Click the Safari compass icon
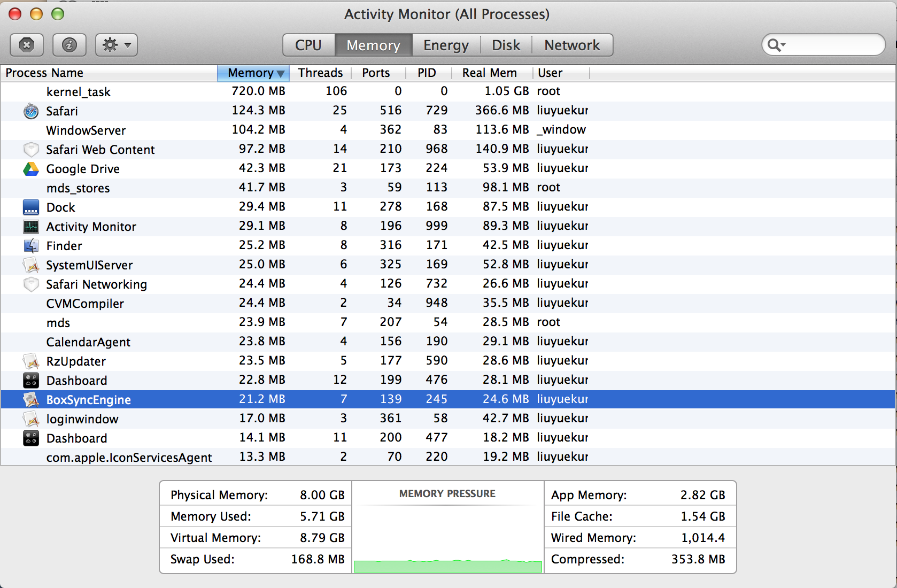Screen dimensions: 897x588 click(x=31, y=111)
